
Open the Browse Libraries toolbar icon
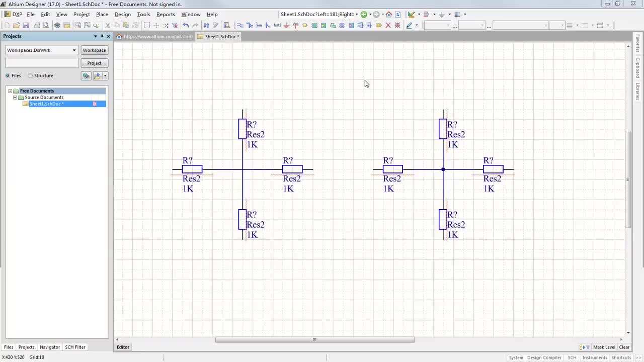[226, 25]
